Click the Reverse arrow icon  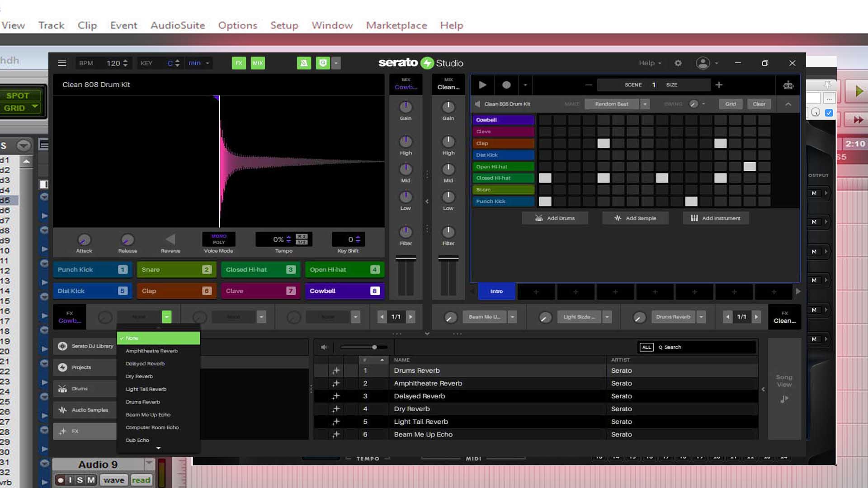(170, 239)
